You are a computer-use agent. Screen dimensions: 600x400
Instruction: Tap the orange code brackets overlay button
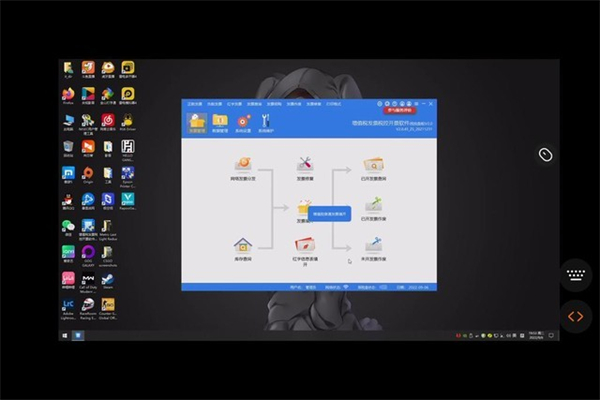tap(576, 316)
